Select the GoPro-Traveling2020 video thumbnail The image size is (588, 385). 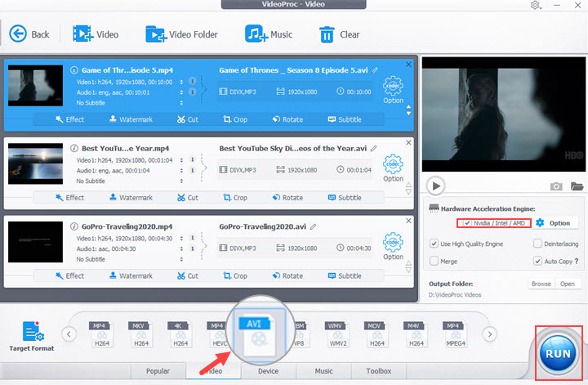[36, 242]
